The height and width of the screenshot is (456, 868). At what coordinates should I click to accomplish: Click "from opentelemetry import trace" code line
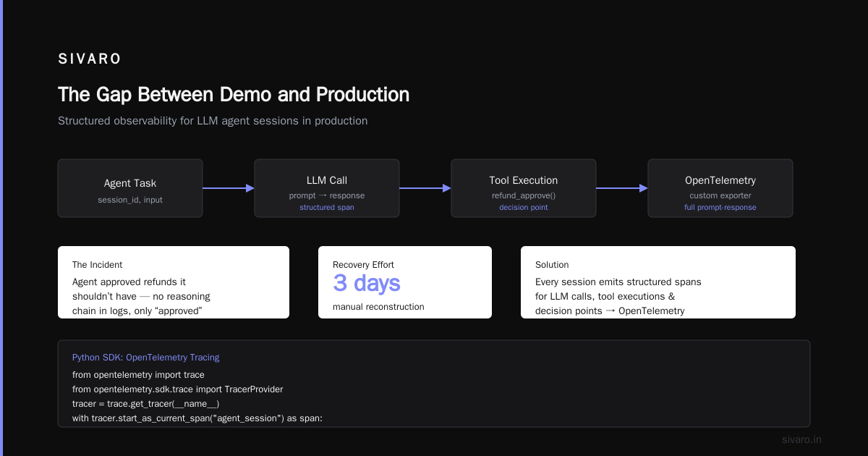pyautogui.click(x=139, y=375)
